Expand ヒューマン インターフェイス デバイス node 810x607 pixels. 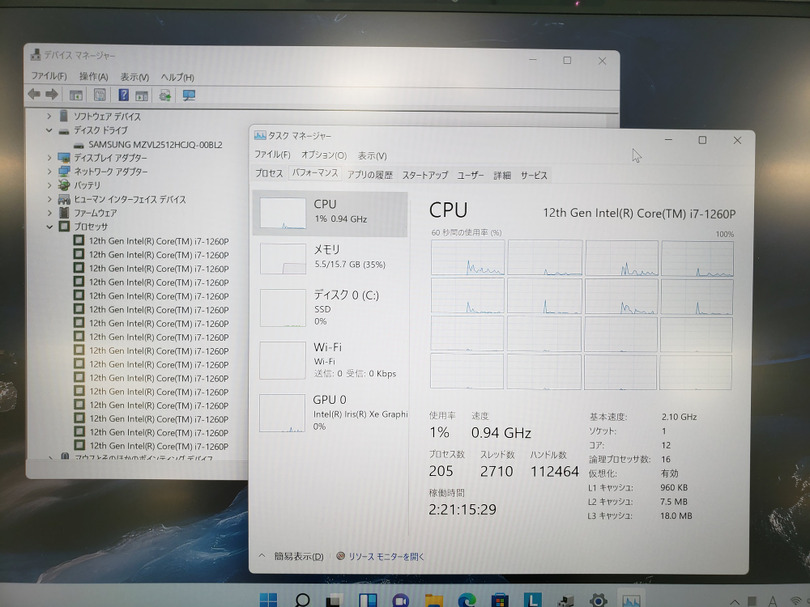(50, 199)
